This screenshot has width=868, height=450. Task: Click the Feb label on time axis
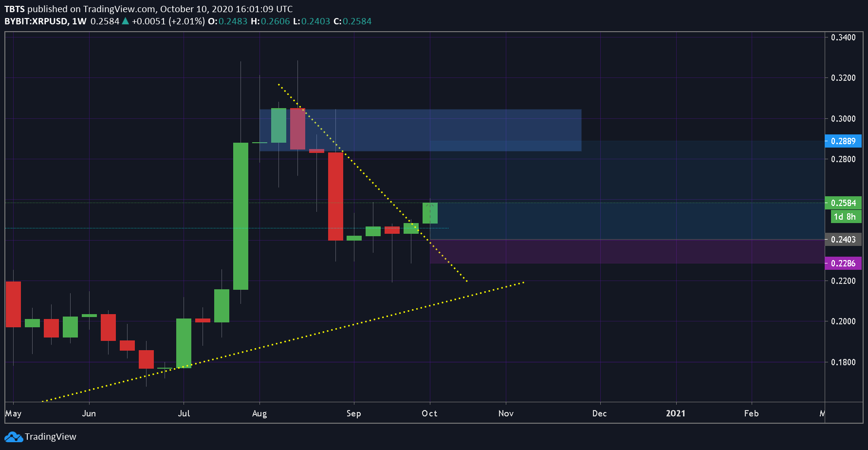point(752,413)
